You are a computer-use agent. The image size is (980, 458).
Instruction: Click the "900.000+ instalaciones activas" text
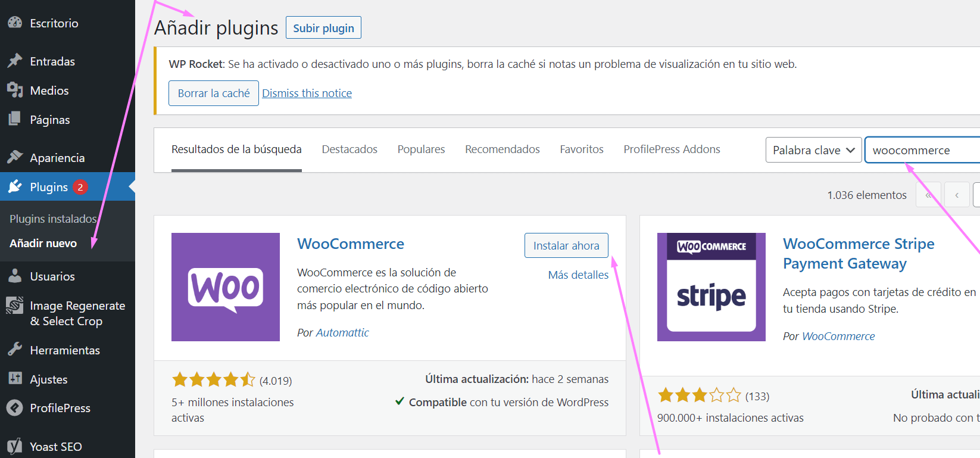(x=731, y=418)
